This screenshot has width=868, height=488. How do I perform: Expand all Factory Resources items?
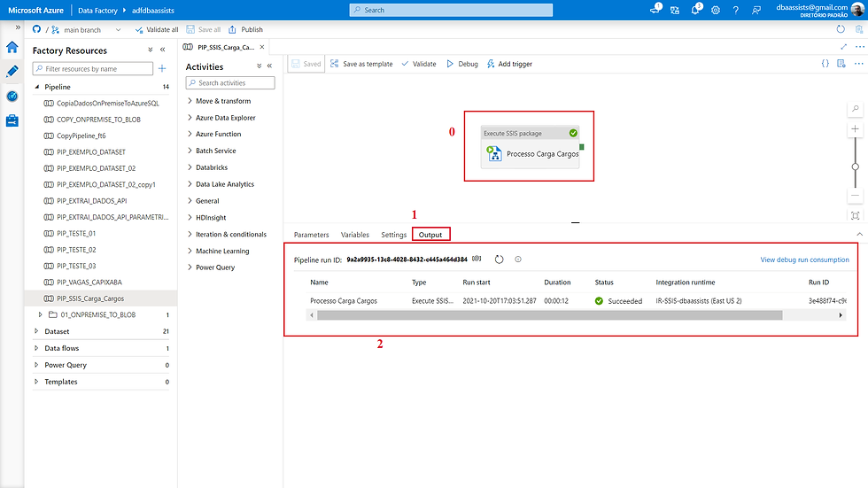(150, 50)
